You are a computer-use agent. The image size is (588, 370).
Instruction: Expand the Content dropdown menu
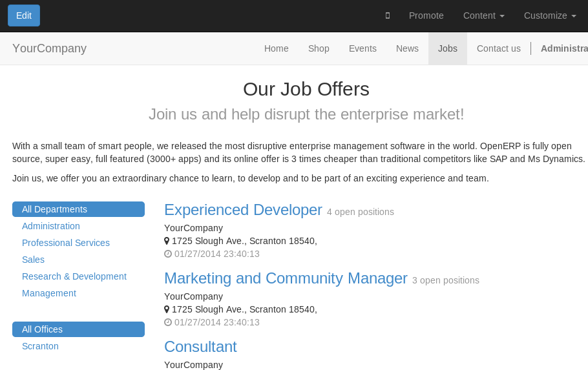coord(483,15)
